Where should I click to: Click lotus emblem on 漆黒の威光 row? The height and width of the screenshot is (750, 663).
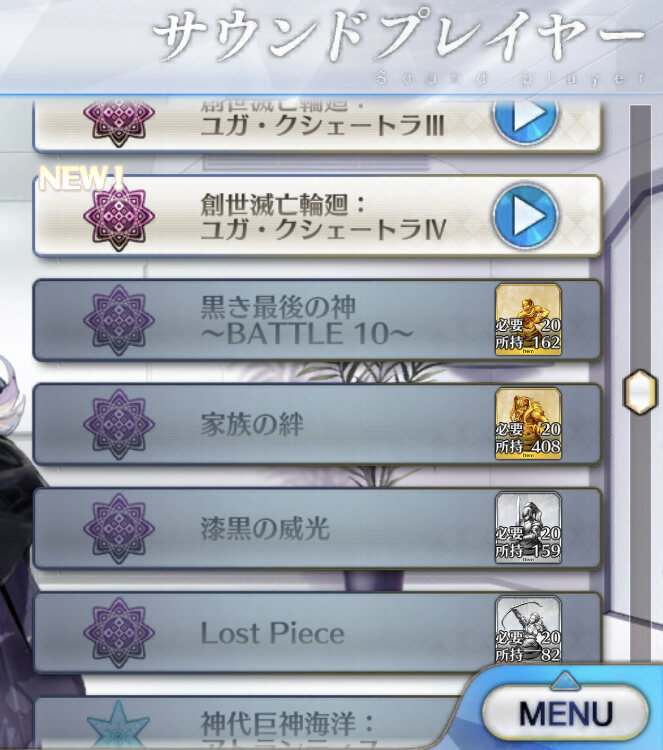(119, 529)
